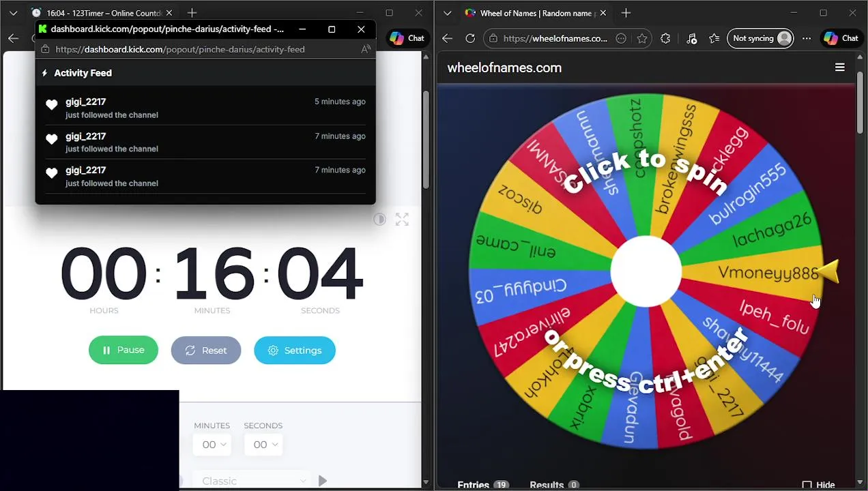Click Read Aloud icon in Kick popout

tap(366, 49)
